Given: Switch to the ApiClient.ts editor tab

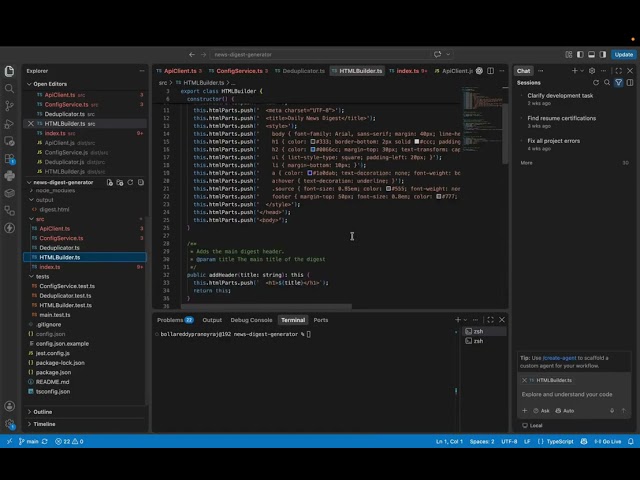Looking at the screenshot, I should tap(179, 71).
